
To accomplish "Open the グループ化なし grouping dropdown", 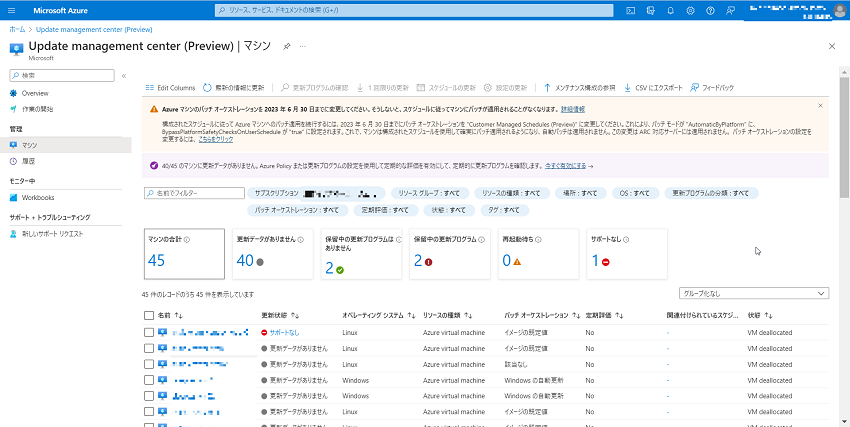I will pos(754,293).
